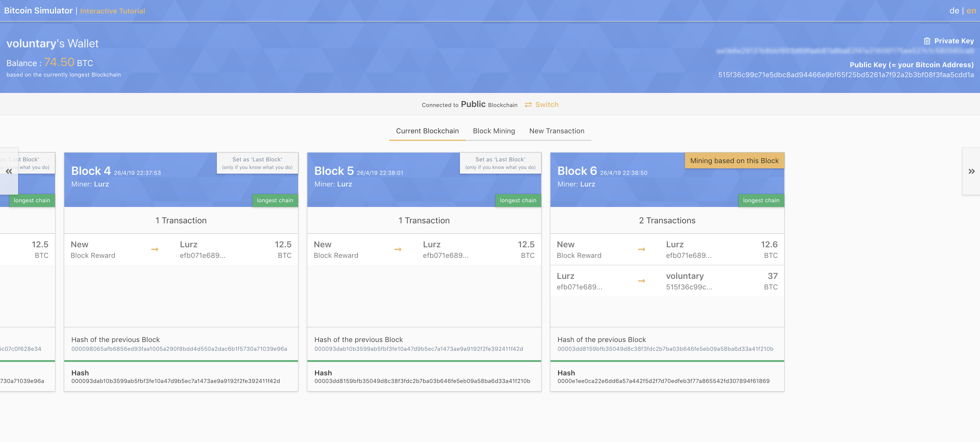The height and width of the screenshot is (442, 980).
Task: Select English (en) language option
Action: tap(971, 11)
